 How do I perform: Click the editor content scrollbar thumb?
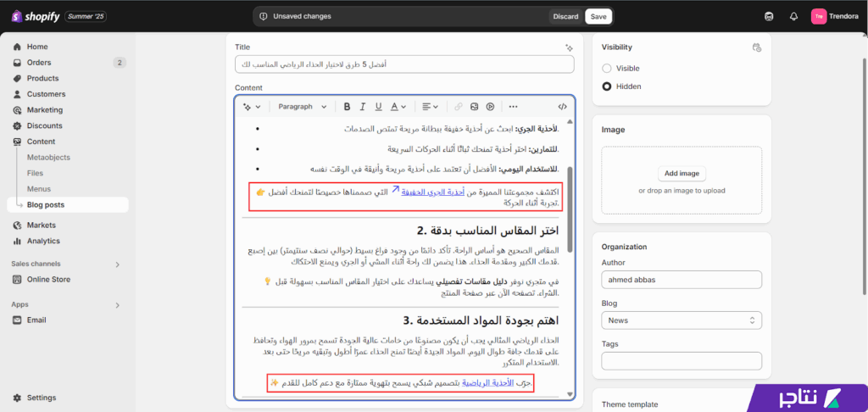[x=570, y=210]
